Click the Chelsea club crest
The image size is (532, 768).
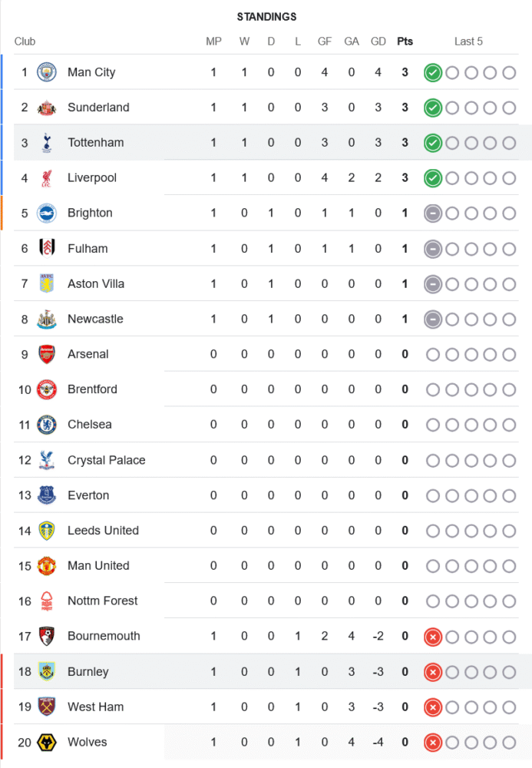pyautogui.click(x=47, y=425)
